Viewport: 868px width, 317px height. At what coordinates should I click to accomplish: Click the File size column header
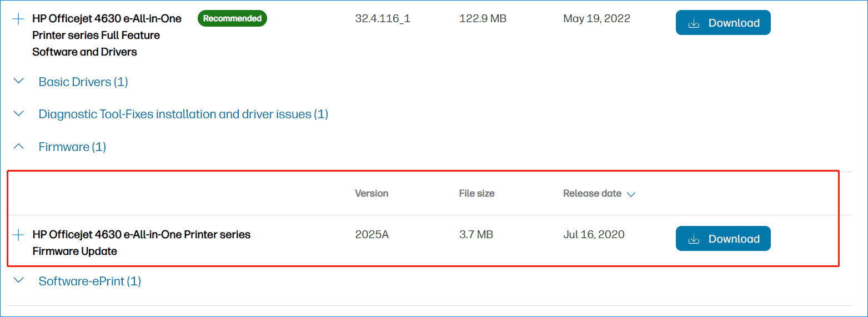point(476,194)
